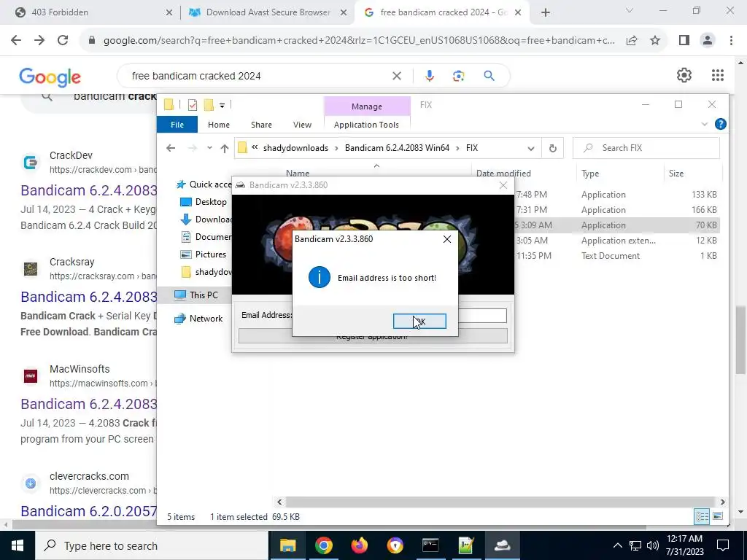Open the File menu in File Explorer

tap(177, 125)
